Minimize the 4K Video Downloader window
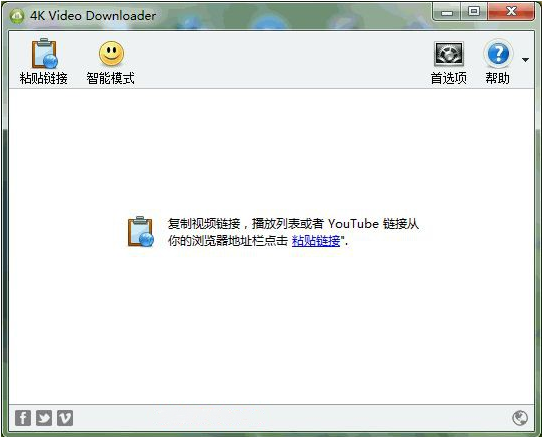The height and width of the screenshot is (437, 543). coord(447,12)
